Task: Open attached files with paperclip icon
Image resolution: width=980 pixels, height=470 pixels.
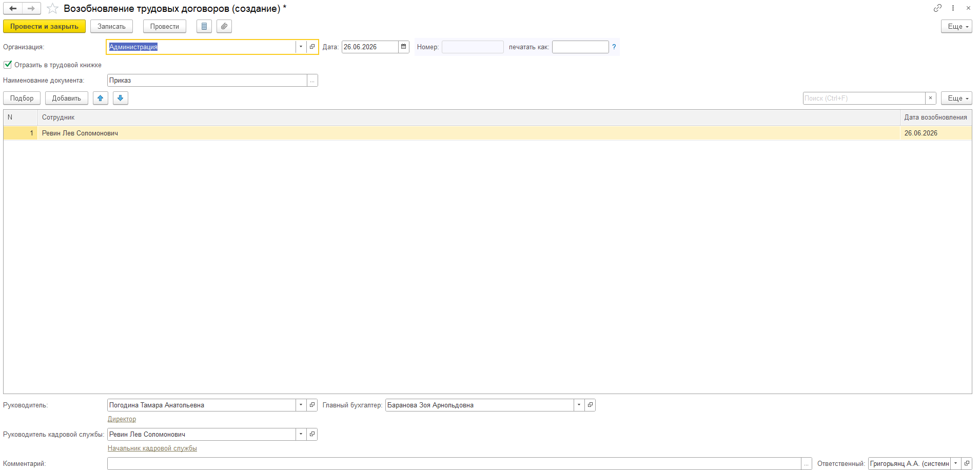Action: [x=224, y=26]
